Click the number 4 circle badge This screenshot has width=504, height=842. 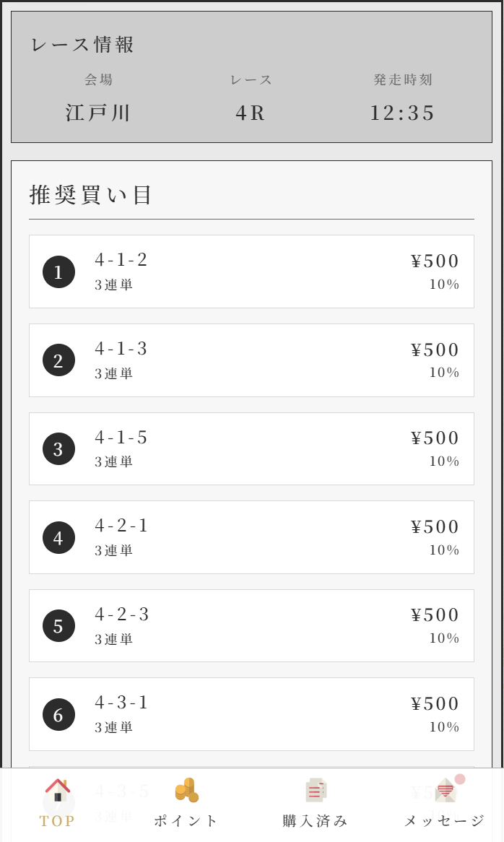58,538
